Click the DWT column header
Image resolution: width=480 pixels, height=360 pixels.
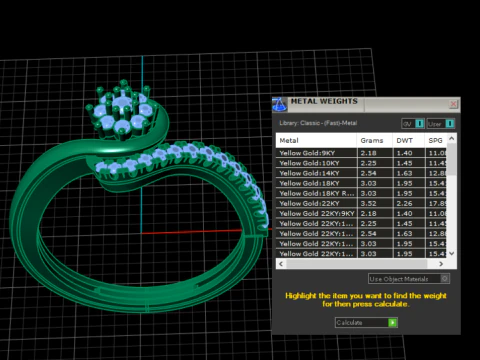(x=408, y=140)
